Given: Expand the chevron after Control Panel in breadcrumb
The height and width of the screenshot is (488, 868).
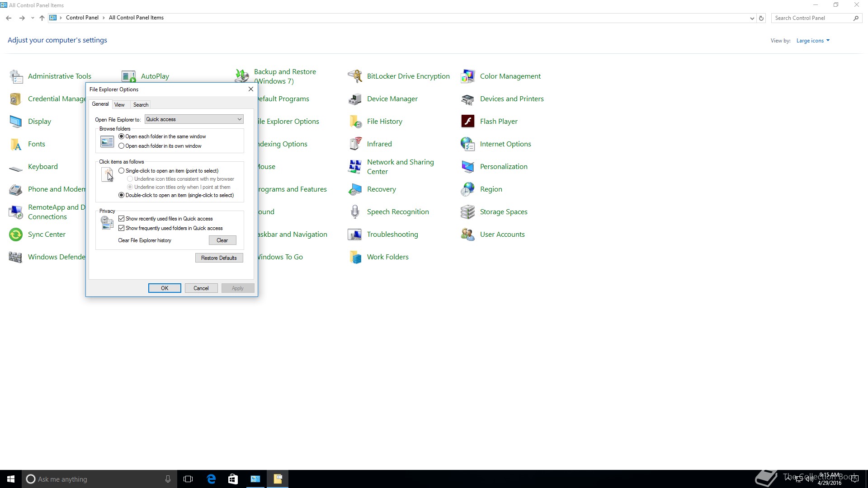Looking at the screenshot, I should 104,18.
